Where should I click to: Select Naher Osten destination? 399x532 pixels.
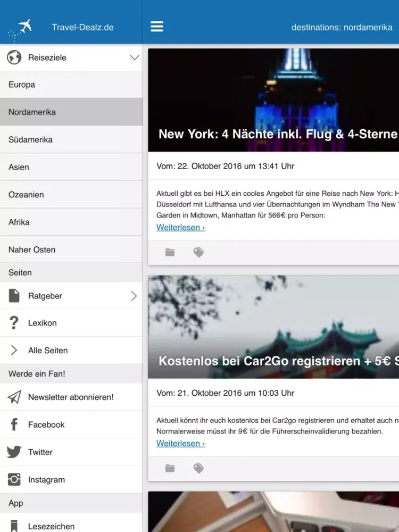pos(71,250)
